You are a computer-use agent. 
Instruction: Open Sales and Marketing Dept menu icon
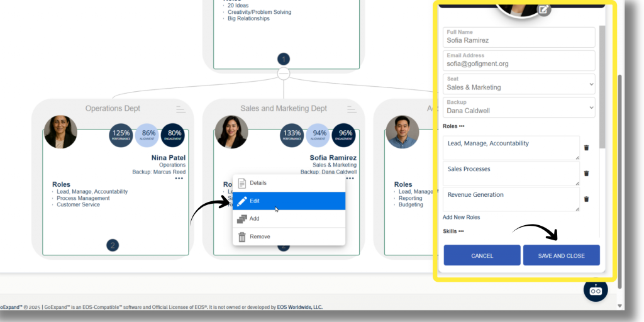pos(352,109)
